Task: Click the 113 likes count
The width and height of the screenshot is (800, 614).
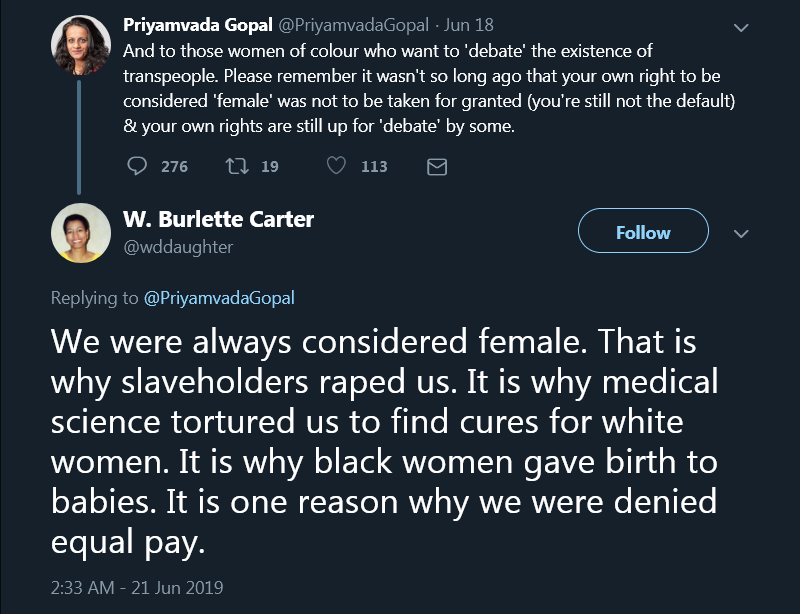Action: pyautogui.click(x=374, y=167)
